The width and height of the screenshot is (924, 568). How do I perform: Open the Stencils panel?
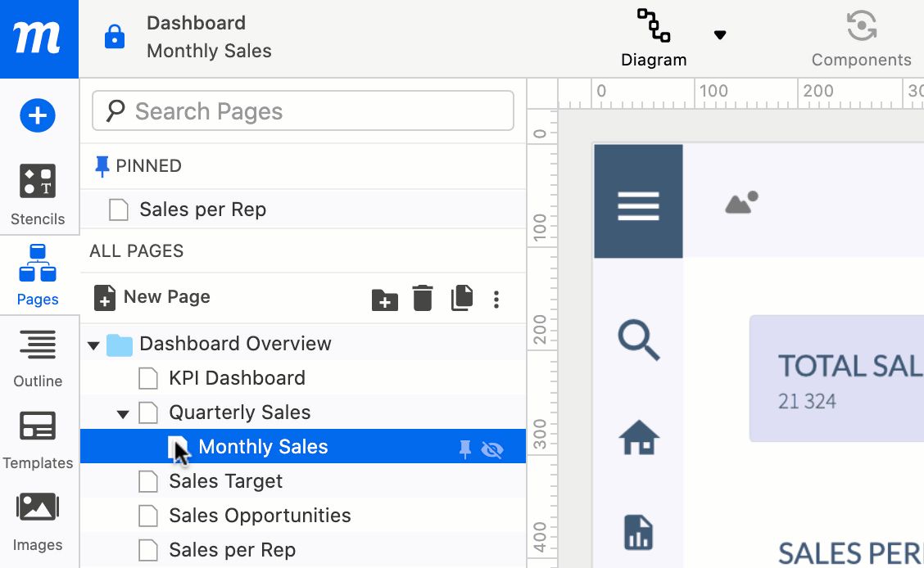pyautogui.click(x=38, y=194)
